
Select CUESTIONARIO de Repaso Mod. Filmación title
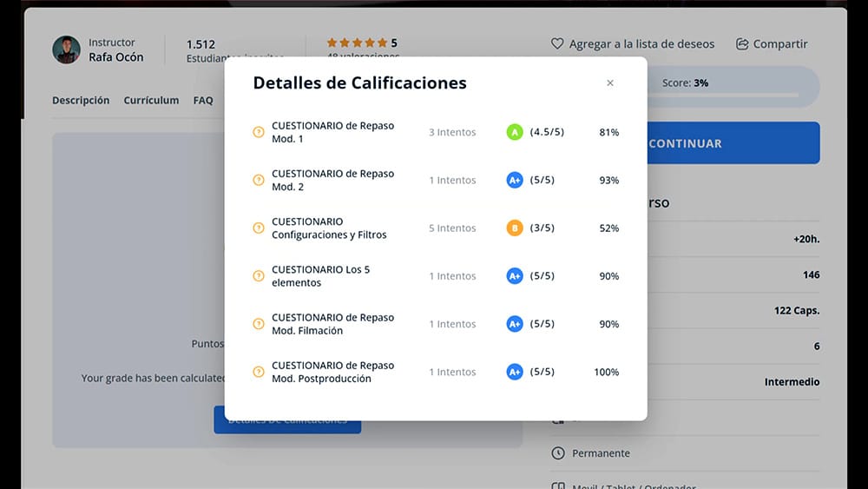(332, 324)
